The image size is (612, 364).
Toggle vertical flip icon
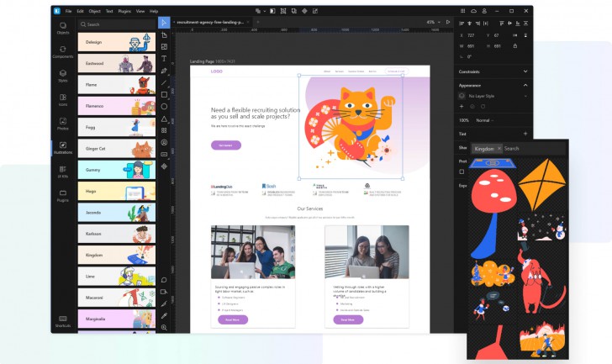coord(525,35)
